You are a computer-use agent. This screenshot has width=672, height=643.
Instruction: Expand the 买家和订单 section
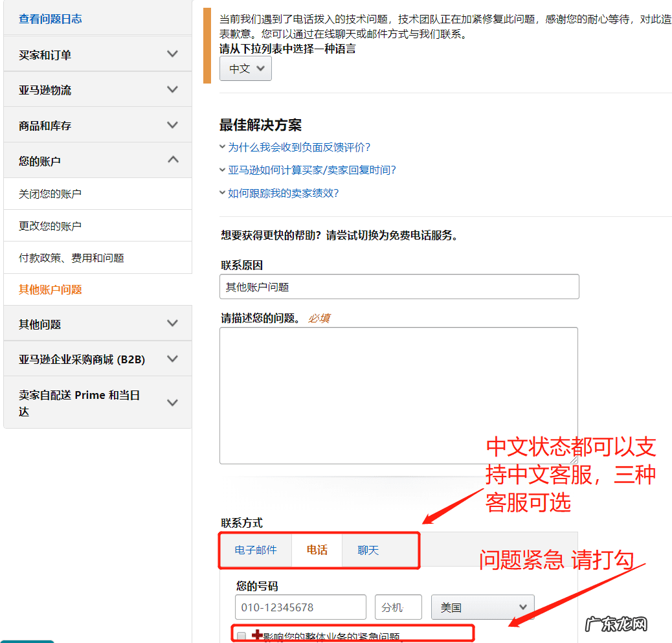tap(97, 54)
